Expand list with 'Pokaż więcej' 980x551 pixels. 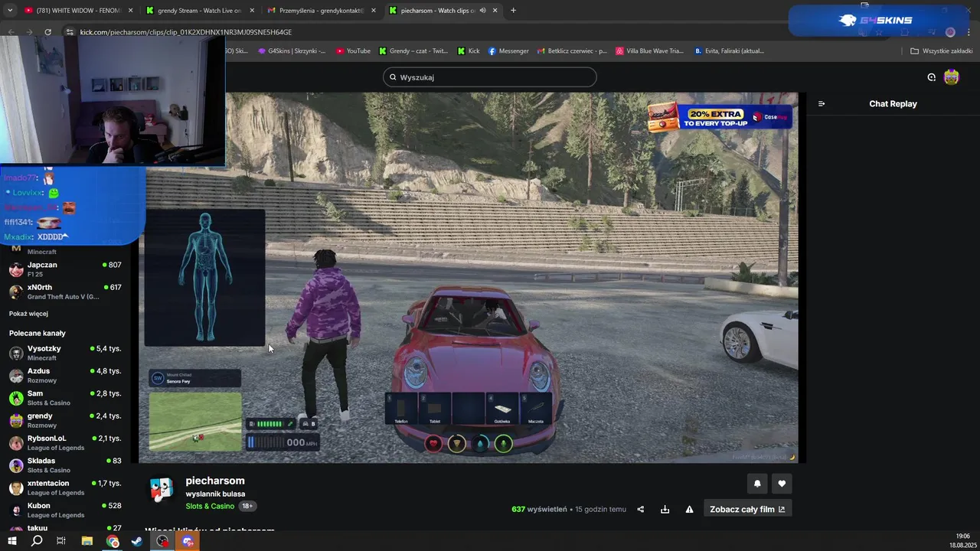tap(28, 314)
